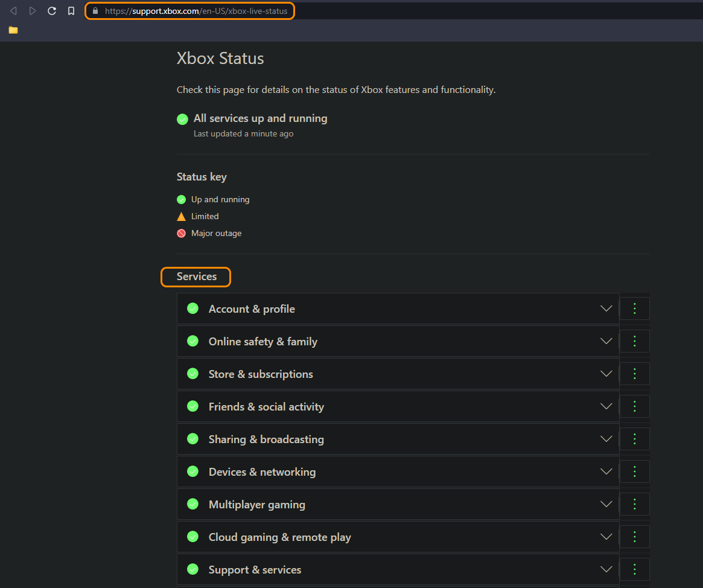The image size is (703, 588).
Task: Expand Store & subscriptions chevron
Action: coord(606,374)
